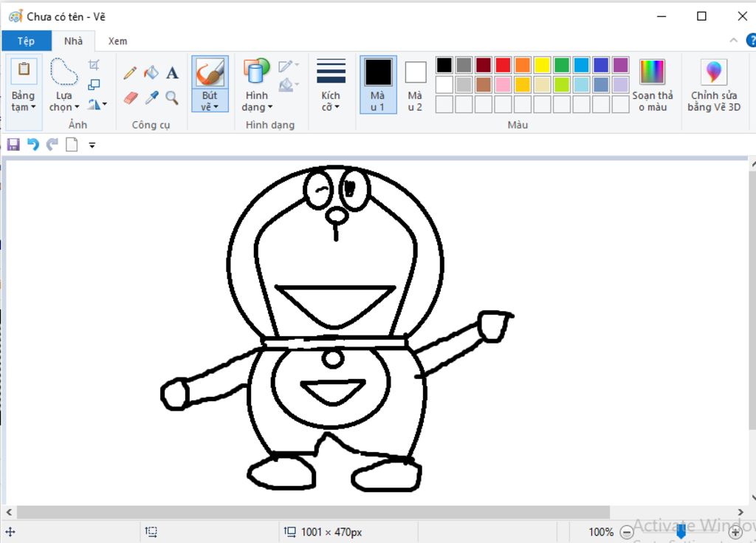Click the Kích cỡ line thickness icon
756x543 pixels.
pos(331,72)
